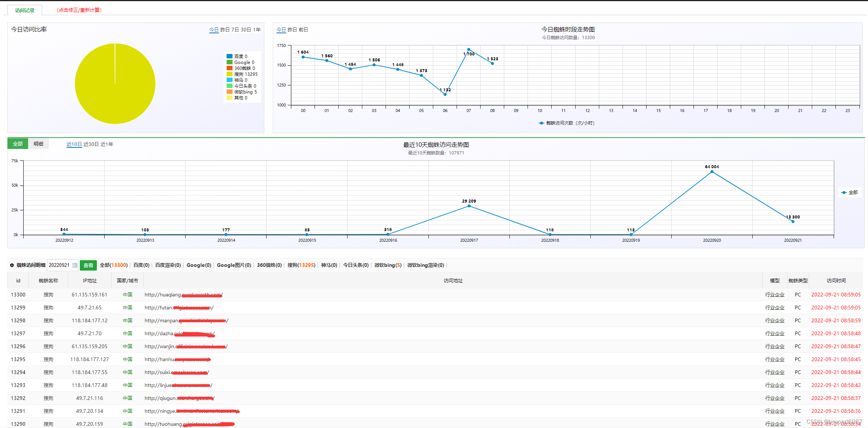
Task: Filter by 搜狗(13295)
Action: (x=301, y=265)
